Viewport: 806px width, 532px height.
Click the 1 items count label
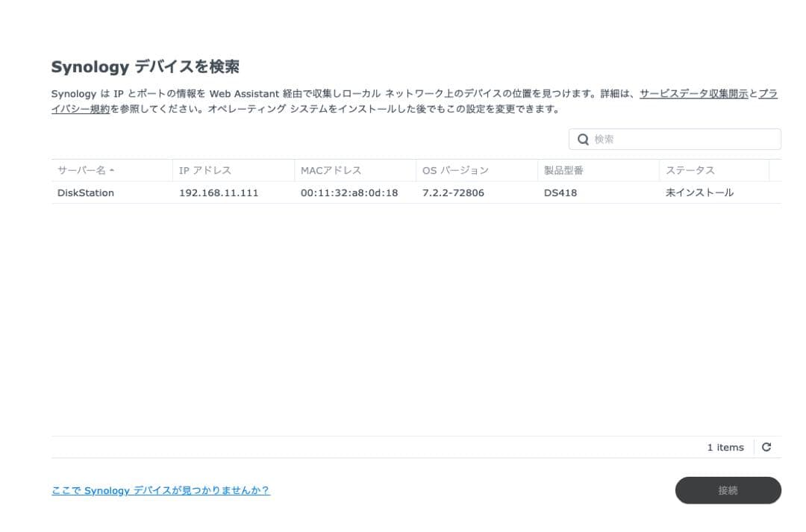pos(725,447)
